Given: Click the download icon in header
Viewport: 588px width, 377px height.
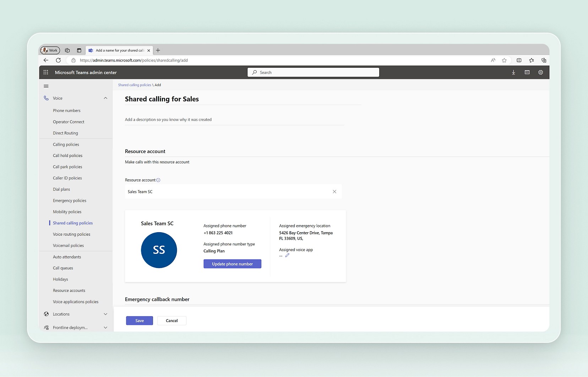Looking at the screenshot, I should pos(513,72).
